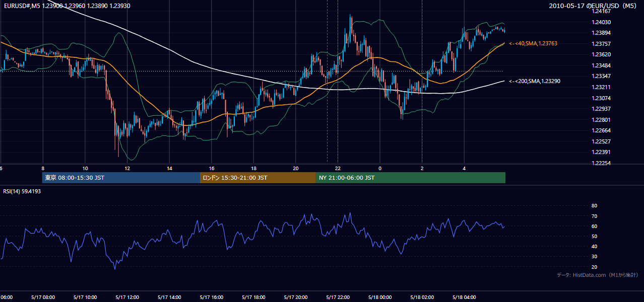The height and width of the screenshot is (302, 644).
Task: Click price axis value 1.22801
Action: 601,120
